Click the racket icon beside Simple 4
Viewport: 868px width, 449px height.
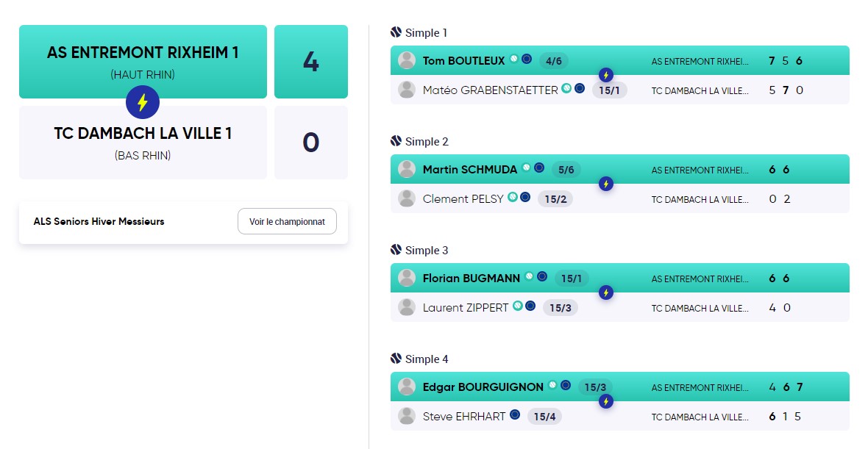coord(396,359)
